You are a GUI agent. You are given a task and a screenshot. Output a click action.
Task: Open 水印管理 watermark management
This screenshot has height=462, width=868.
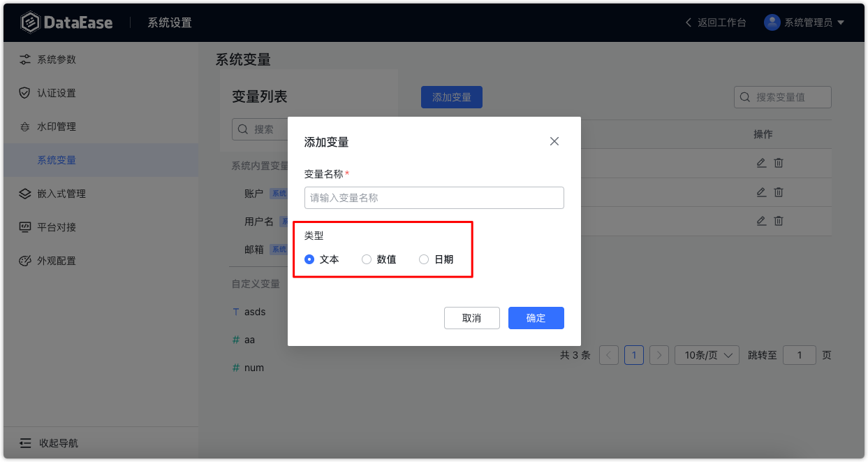coord(52,127)
